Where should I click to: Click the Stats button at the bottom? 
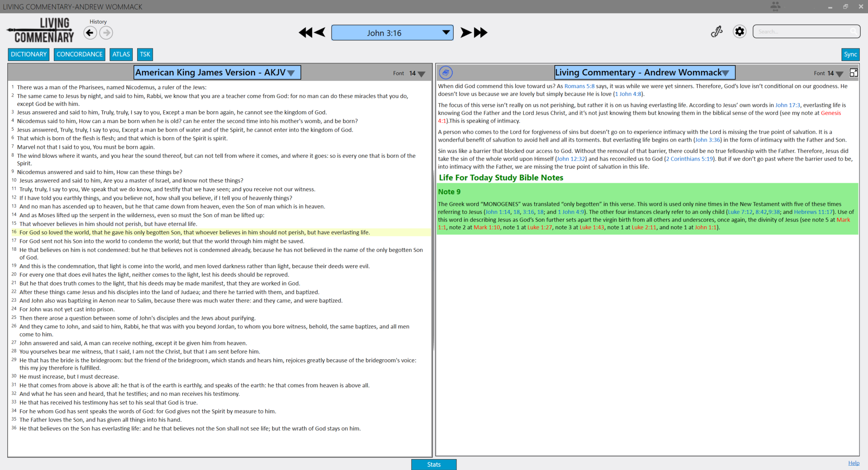click(x=433, y=465)
